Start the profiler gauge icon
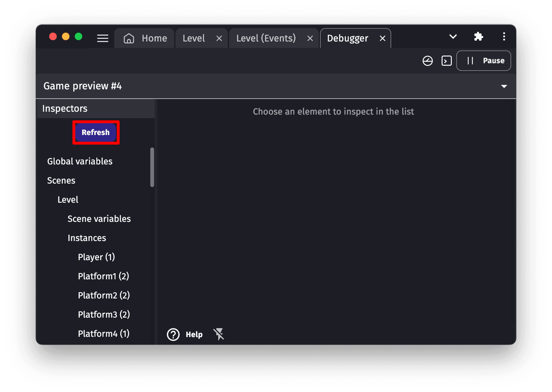The width and height of the screenshot is (552, 392). point(428,61)
